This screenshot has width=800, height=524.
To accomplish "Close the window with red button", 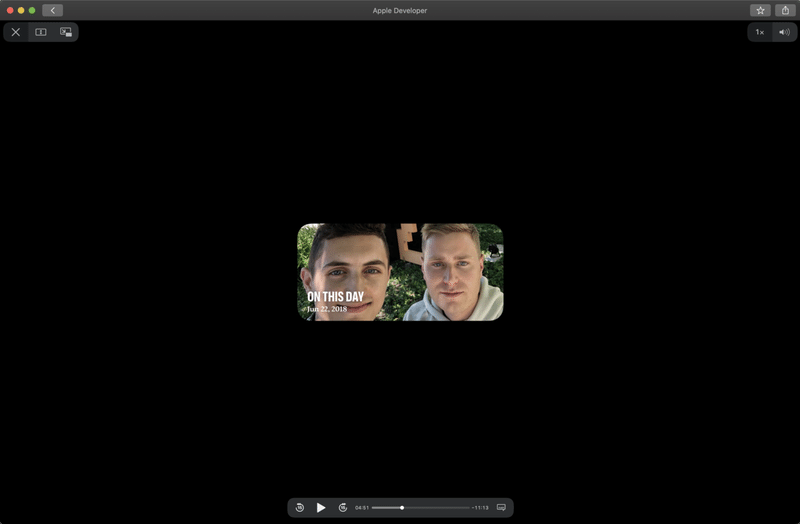I will (10, 10).
